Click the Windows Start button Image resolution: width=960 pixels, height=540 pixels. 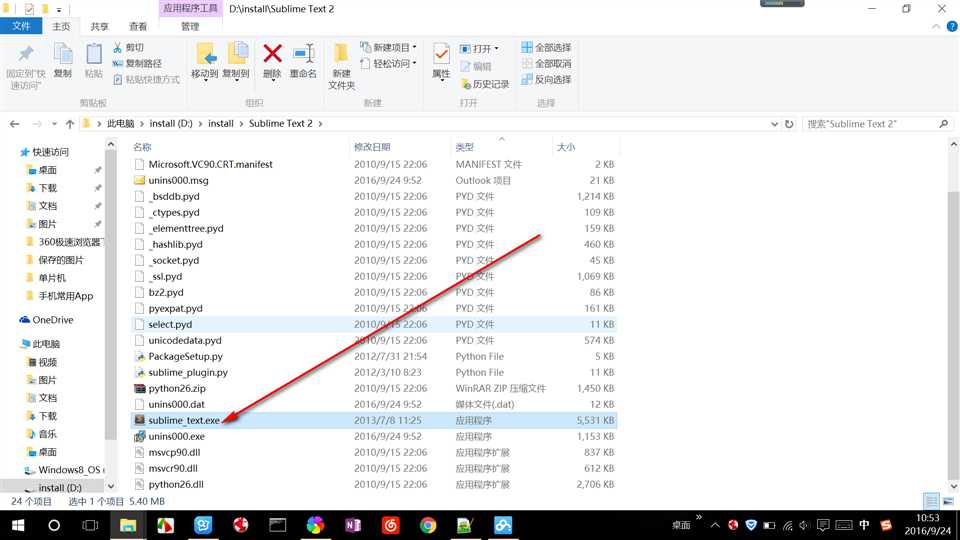pyautogui.click(x=18, y=525)
